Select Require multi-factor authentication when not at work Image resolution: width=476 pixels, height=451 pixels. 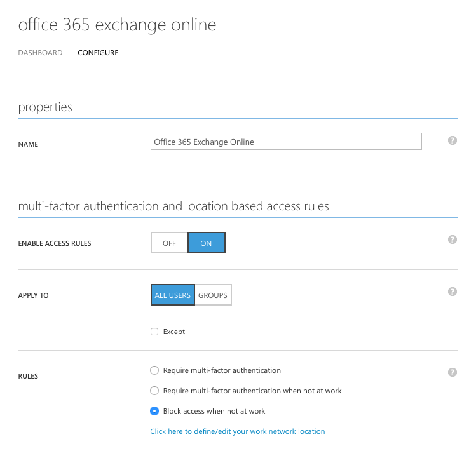pos(154,391)
